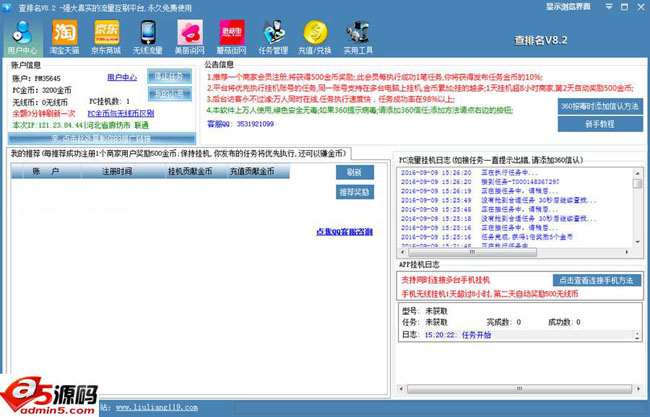Image resolution: width=650 pixels, height=417 pixels.
Task: Click the 注册时间 column header
Action: [x=123, y=171]
